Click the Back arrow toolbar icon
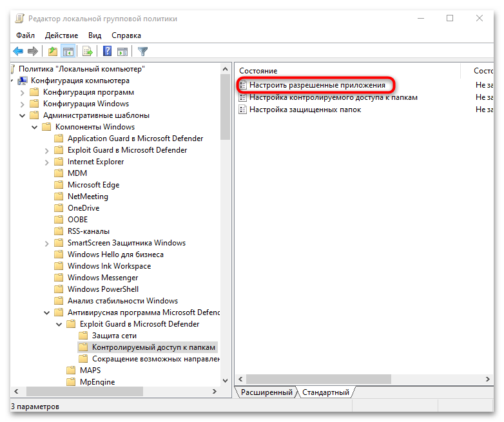The width and height of the screenshot is (504, 422). coord(18,51)
